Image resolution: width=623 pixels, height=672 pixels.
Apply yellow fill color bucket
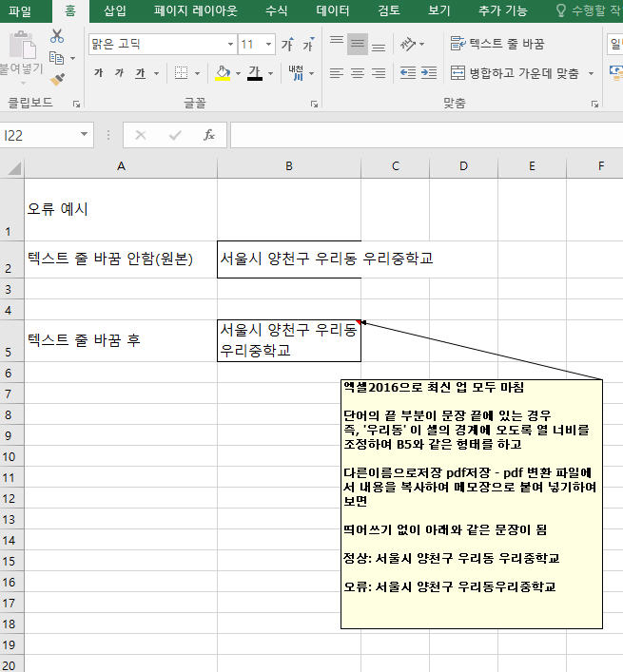[x=223, y=73]
